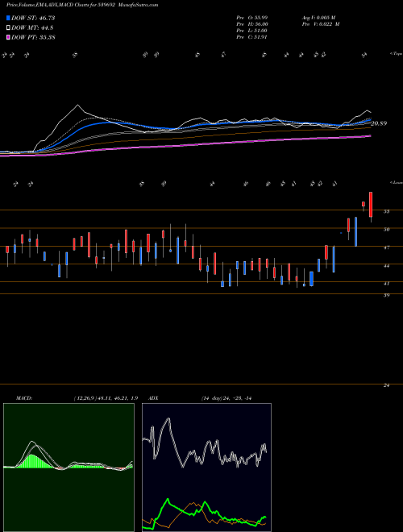Click the 'Avg V: 0.005 M' value
The height and width of the screenshot is (532, 403).
point(318,18)
